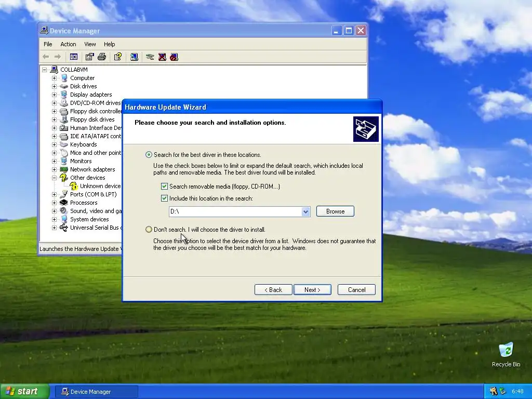The image size is (532, 399).
Task: Select the Unknown device warning icon
Action: point(74,186)
